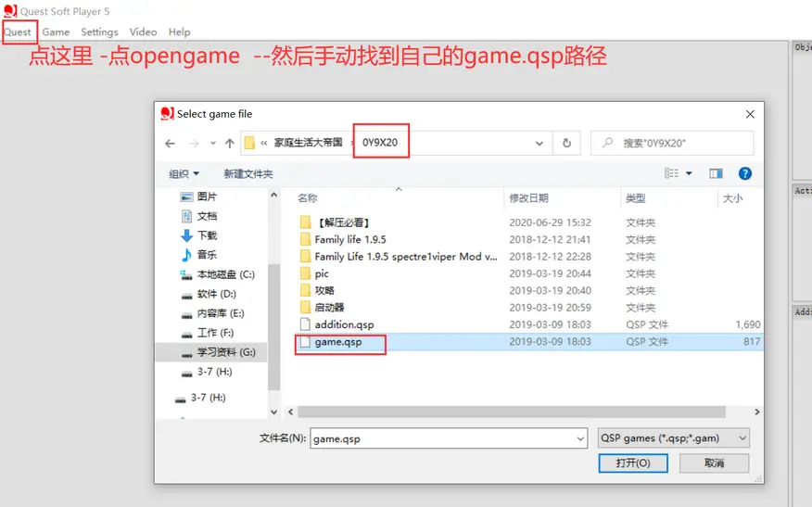Viewport: 812px width, 507px height.
Task: Toggle the preview pane icon
Action: point(716,173)
